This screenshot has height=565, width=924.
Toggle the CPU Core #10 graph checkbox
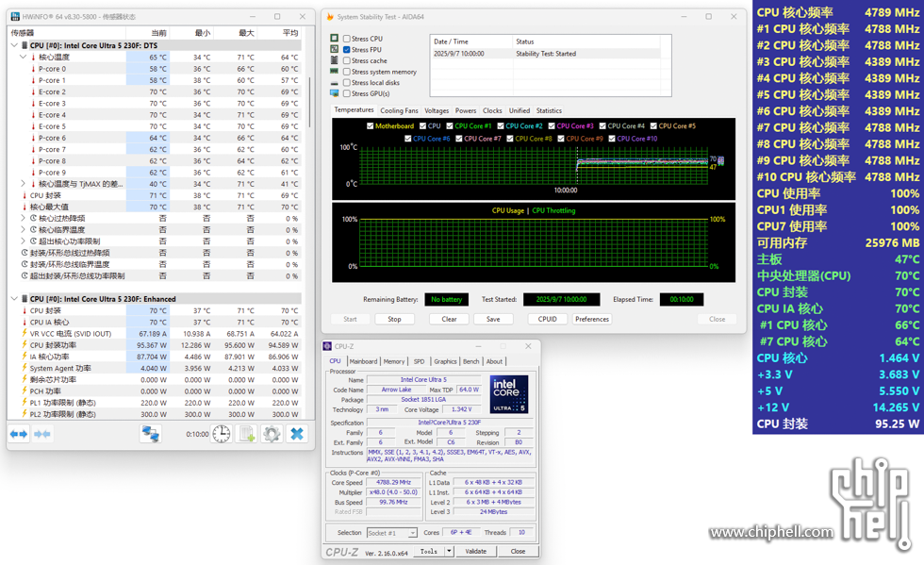click(x=612, y=139)
